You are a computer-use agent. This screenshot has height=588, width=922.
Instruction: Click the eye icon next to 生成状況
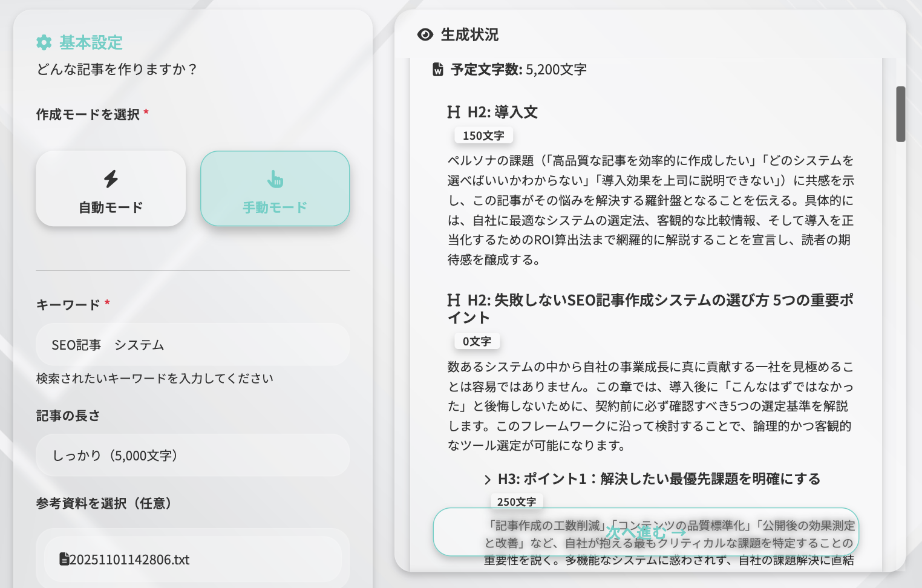tap(424, 34)
